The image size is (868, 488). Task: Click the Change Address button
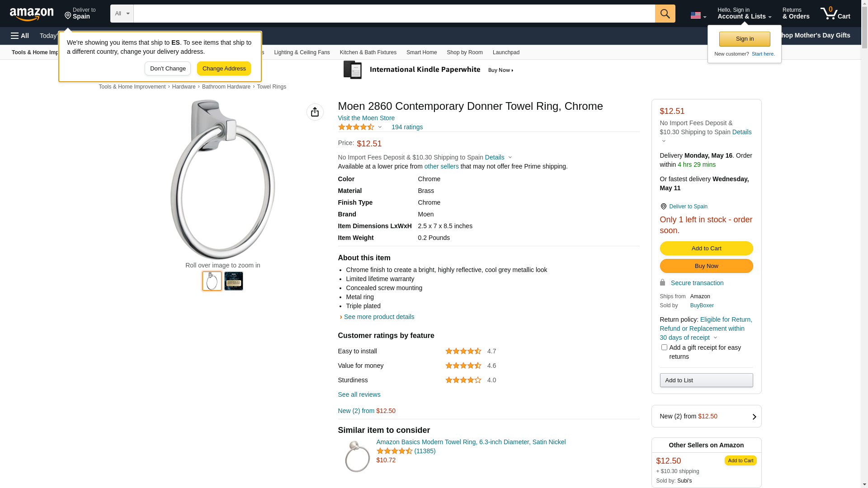(224, 69)
